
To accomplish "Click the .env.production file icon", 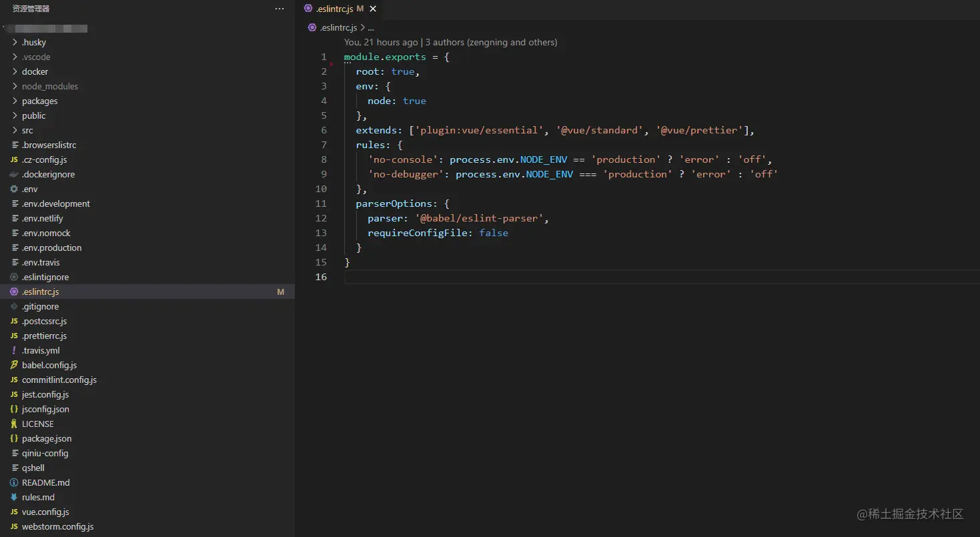I will 15,247.
